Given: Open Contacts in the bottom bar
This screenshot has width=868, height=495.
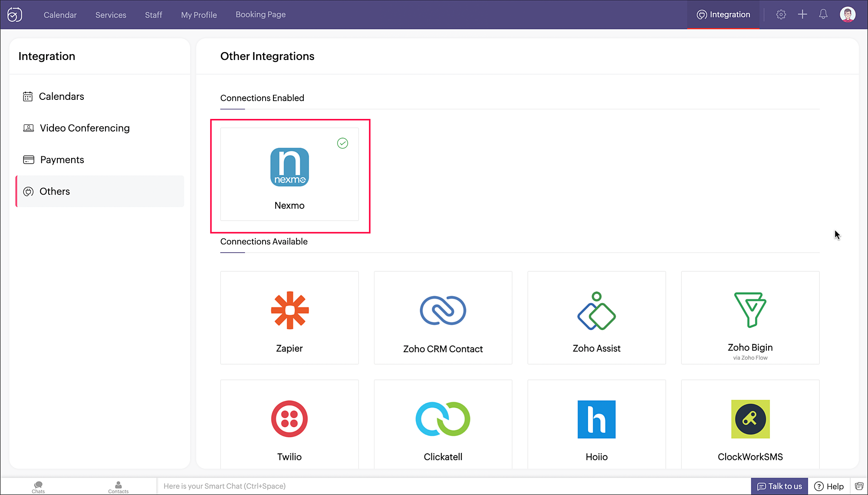Looking at the screenshot, I should (x=118, y=487).
